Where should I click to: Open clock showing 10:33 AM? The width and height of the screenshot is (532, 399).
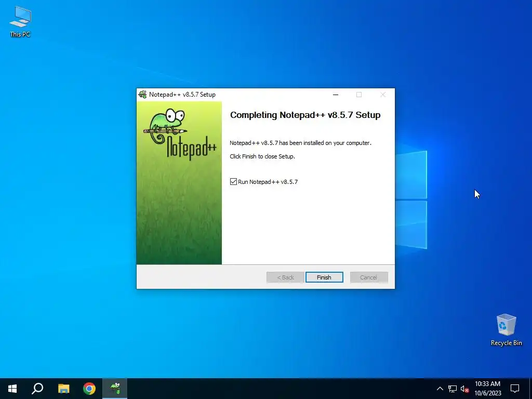[x=487, y=389]
